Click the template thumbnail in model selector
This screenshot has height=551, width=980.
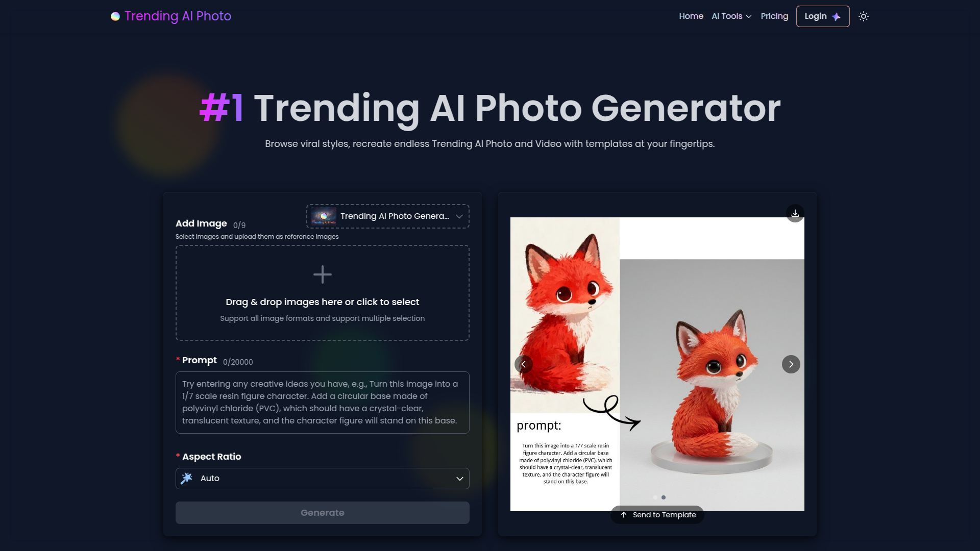click(x=324, y=216)
